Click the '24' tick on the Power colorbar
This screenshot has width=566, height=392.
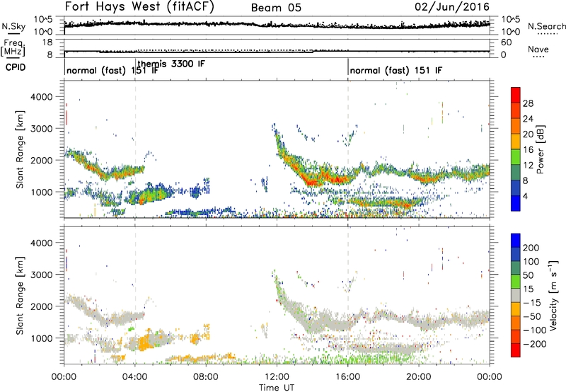[528, 119]
